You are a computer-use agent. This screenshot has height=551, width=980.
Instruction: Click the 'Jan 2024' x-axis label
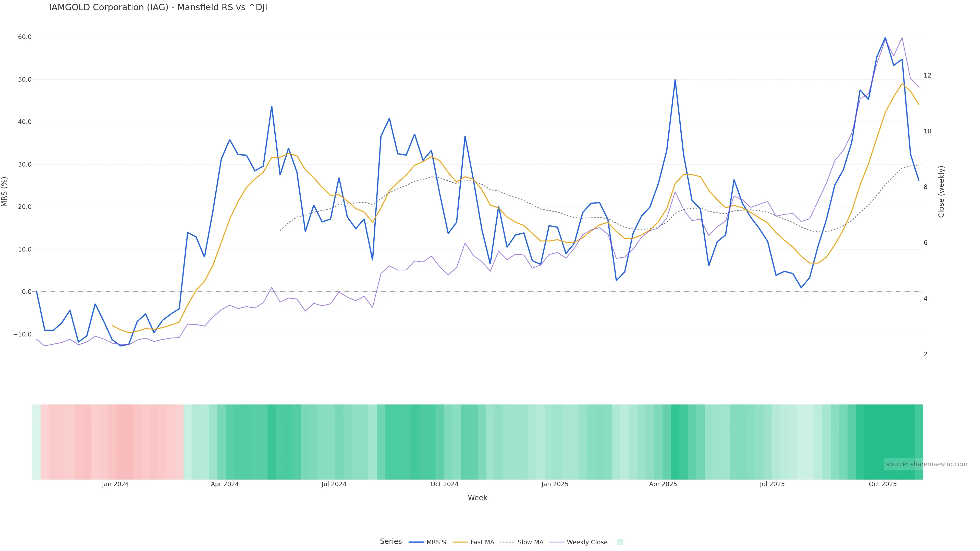pyautogui.click(x=115, y=484)
